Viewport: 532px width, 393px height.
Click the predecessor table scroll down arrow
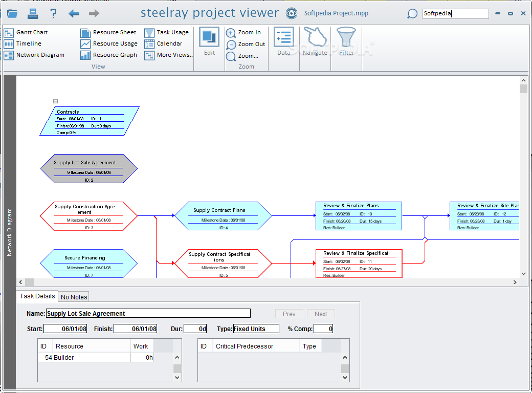345,377
